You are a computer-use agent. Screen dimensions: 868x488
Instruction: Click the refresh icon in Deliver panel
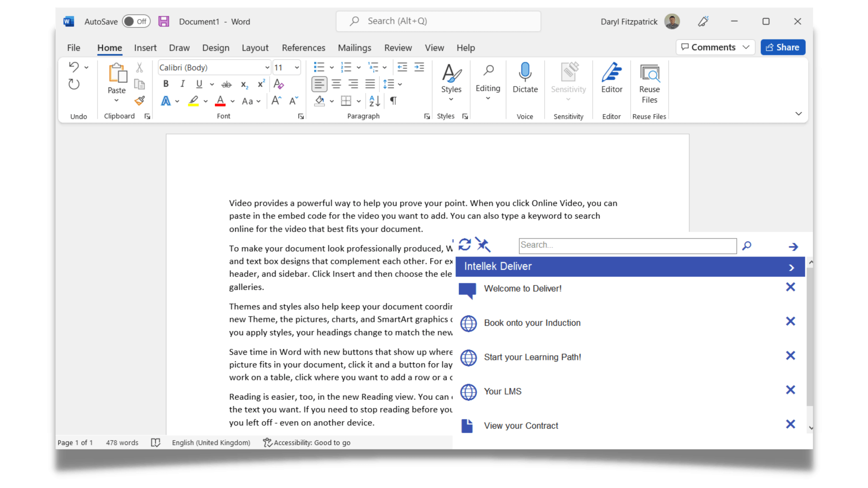point(465,244)
